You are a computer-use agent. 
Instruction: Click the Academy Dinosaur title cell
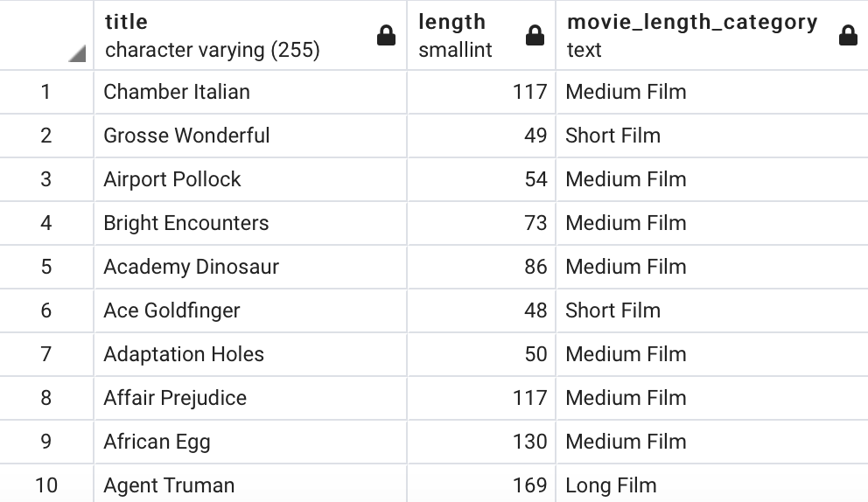[250, 267]
